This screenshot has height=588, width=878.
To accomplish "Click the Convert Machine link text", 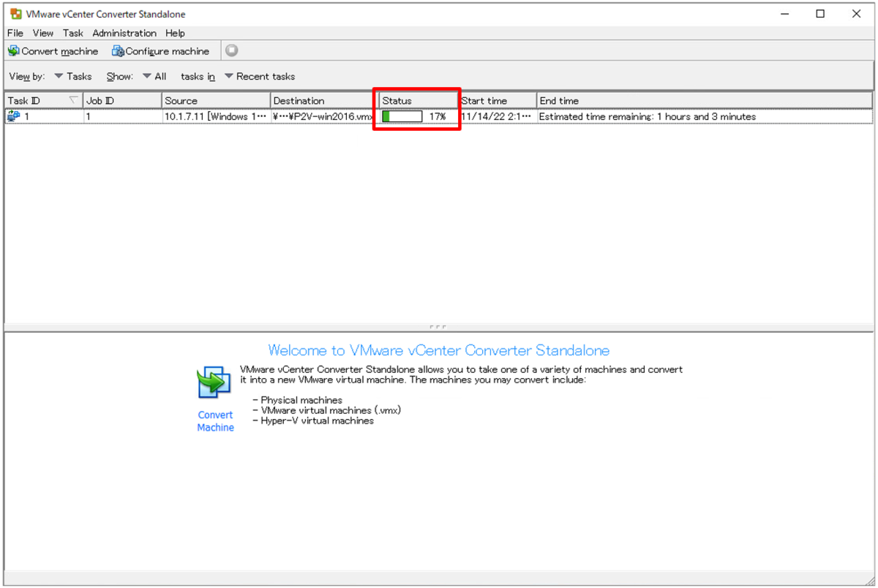I will pos(216,421).
